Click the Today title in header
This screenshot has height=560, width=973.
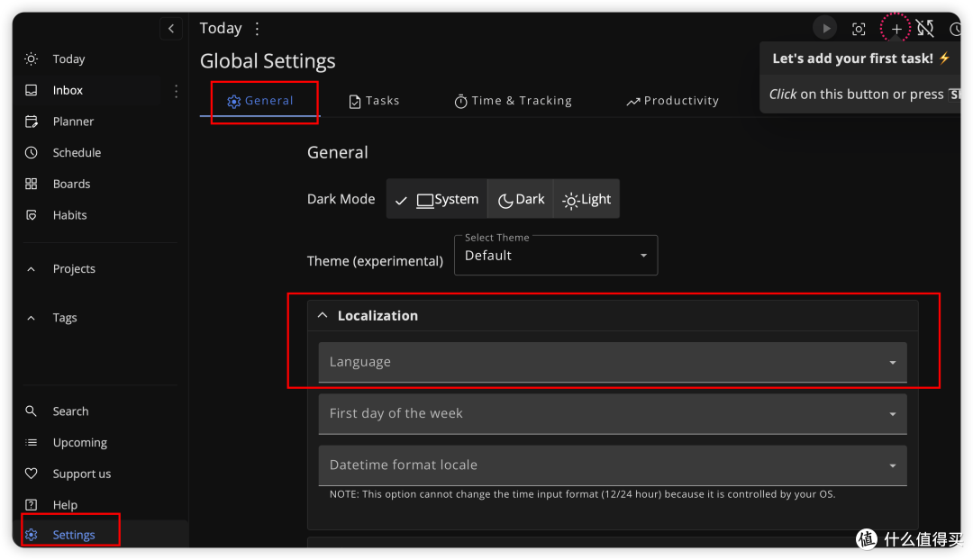click(221, 29)
